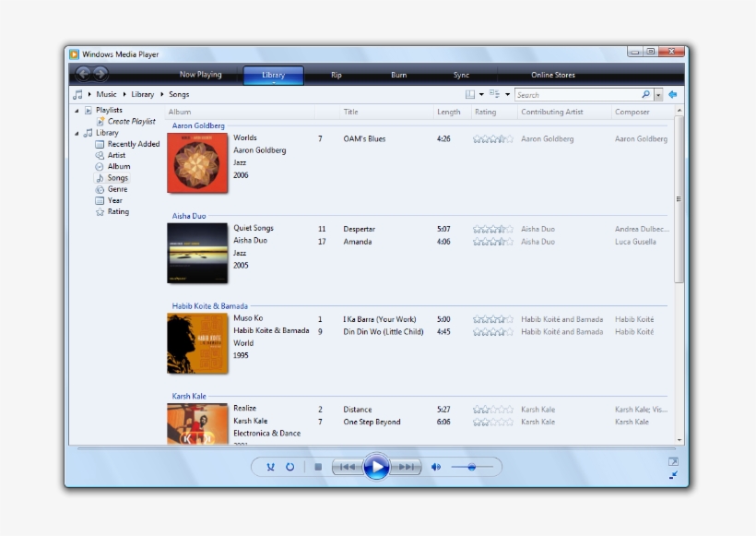Open the Burn tab
The image size is (756, 536).
click(398, 75)
